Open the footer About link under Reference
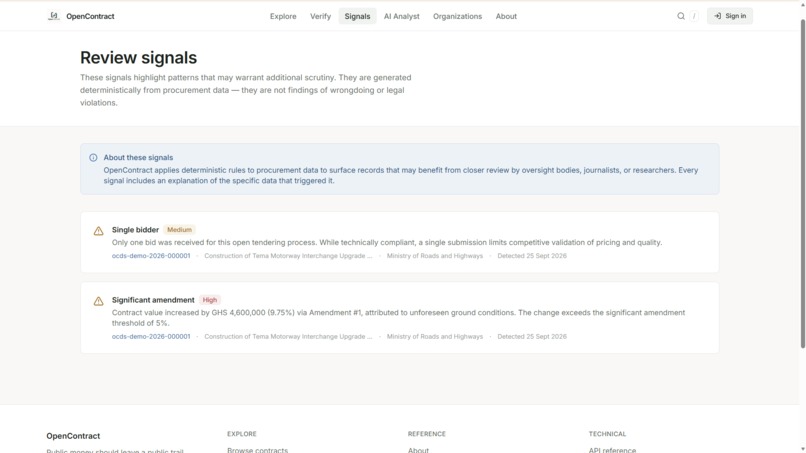Screen dimensions: 806x453 (x=418, y=450)
